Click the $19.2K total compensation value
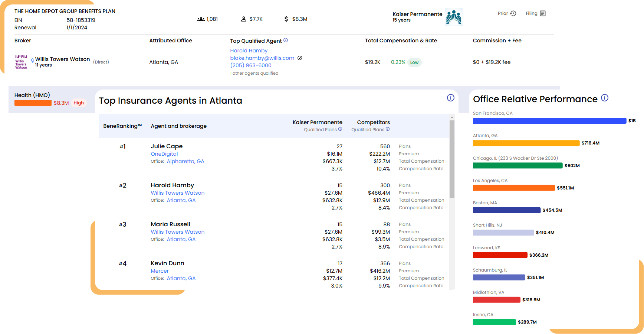Screen dimensions: 644x334 point(372,62)
